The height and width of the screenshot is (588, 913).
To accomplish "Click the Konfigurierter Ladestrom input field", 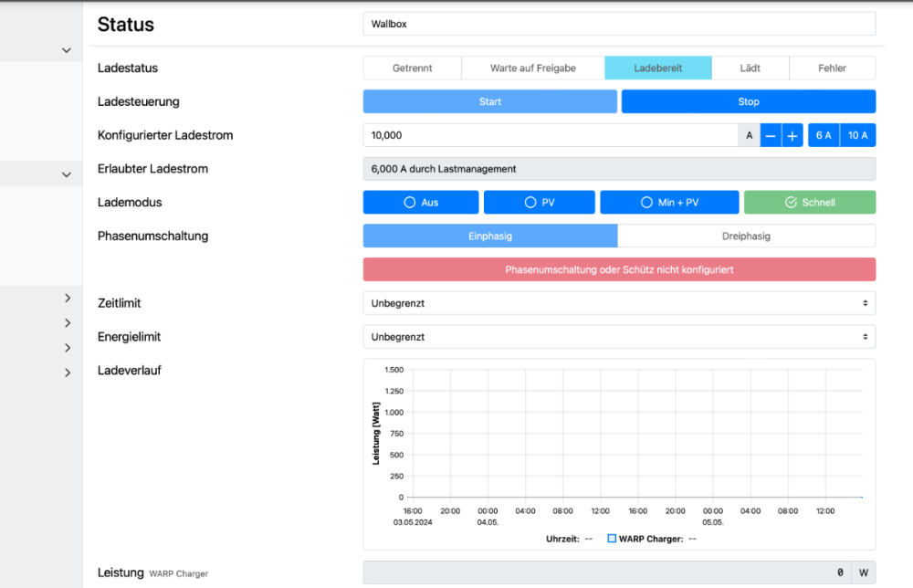I will [550, 135].
